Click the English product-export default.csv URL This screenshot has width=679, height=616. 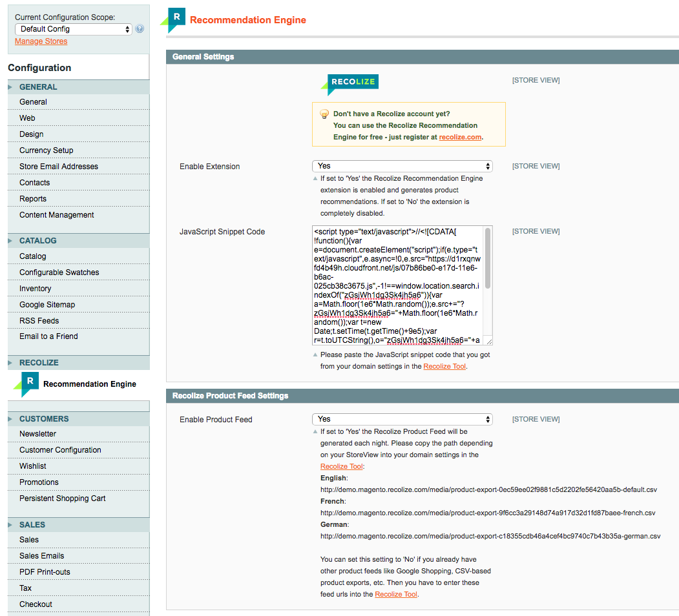coord(488,489)
